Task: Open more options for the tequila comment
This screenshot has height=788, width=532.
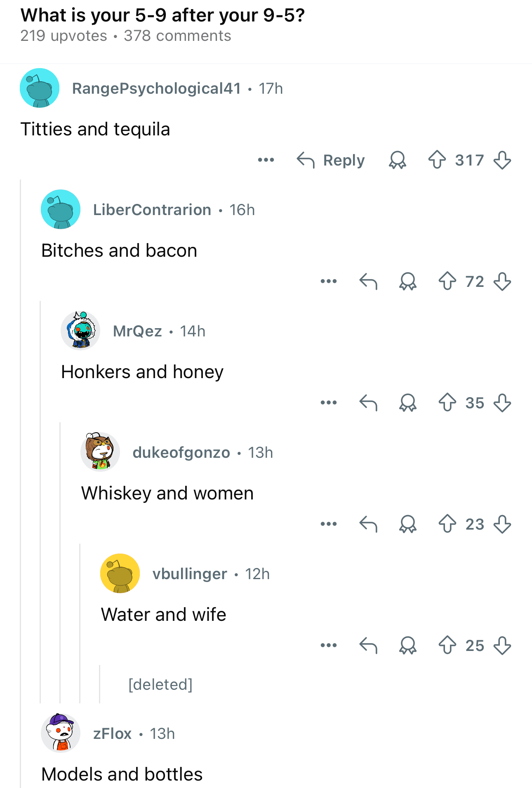Action: coord(266,160)
